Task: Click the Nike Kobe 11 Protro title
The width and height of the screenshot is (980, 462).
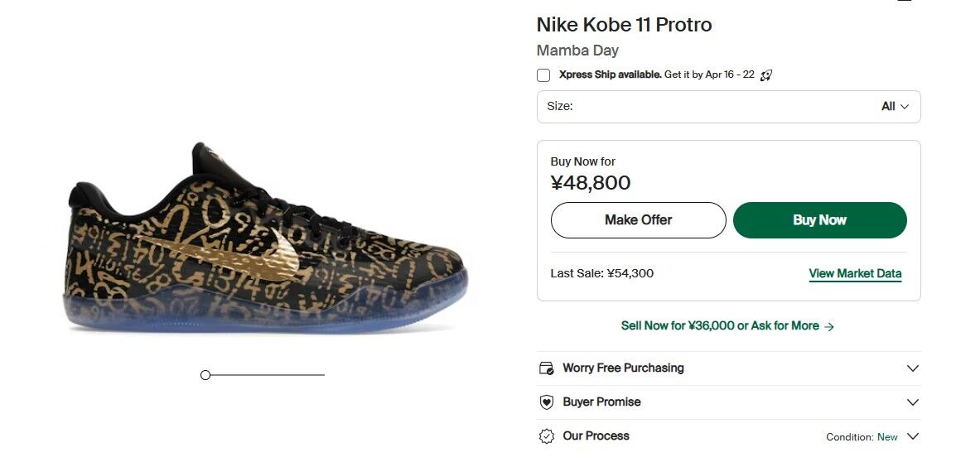Action: [x=624, y=25]
